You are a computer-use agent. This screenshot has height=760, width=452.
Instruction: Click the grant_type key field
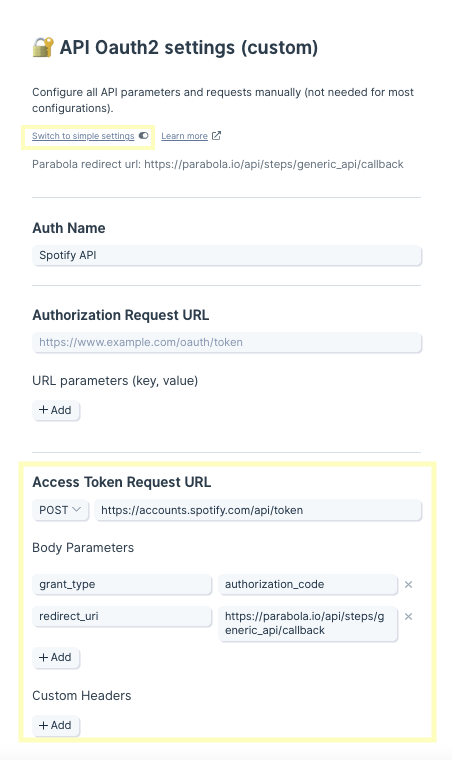pyautogui.click(x=122, y=585)
